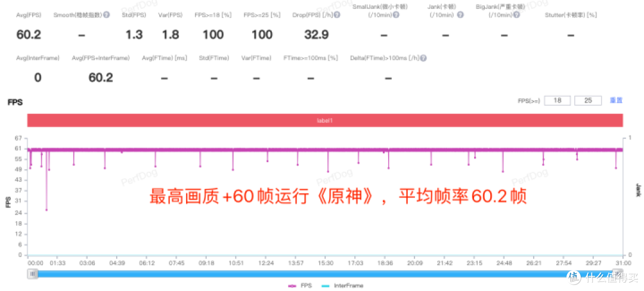Click the 100 value under FPS>=18 [%]
This screenshot has width=644, height=291.
213,35
